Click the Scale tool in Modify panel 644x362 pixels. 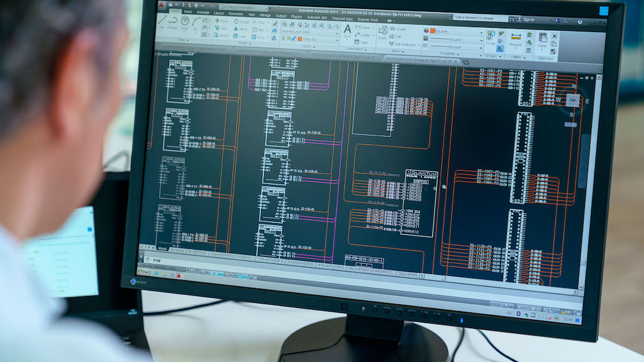click(x=240, y=36)
